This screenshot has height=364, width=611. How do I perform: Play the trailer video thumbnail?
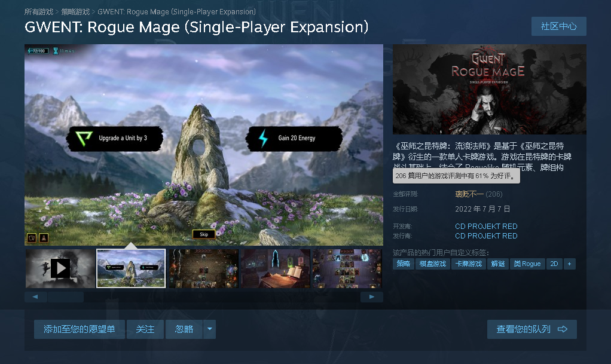point(60,268)
